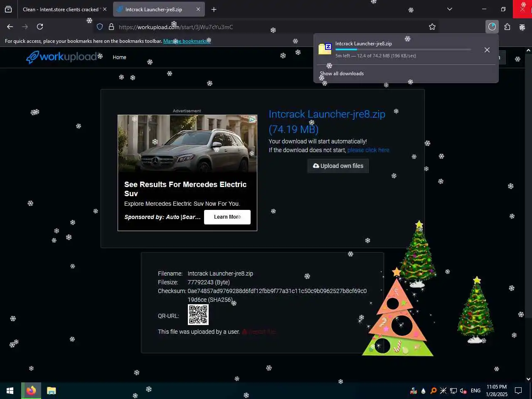The width and height of the screenshot is (532, 399).
Task: Click the Mercedes SUV ad image
Action: click(x=187, y=144)
